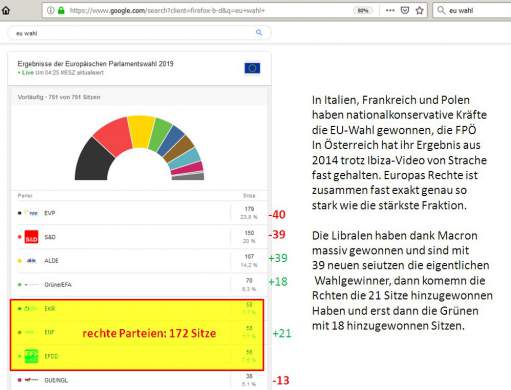511x390 pixels.
Task: Open the page actions three-dots menu
Action: point(390,10)
